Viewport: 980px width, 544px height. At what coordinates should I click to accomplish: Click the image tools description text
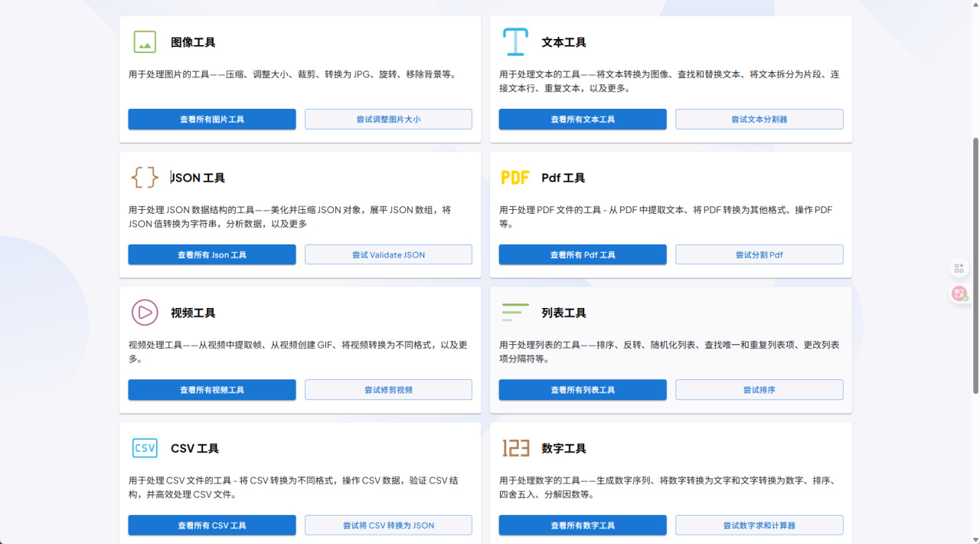[x=292, y=75]
